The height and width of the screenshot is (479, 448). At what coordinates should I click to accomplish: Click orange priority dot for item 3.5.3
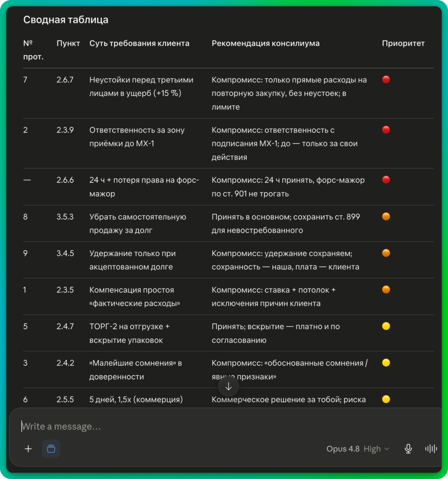(x=386, y=217)
